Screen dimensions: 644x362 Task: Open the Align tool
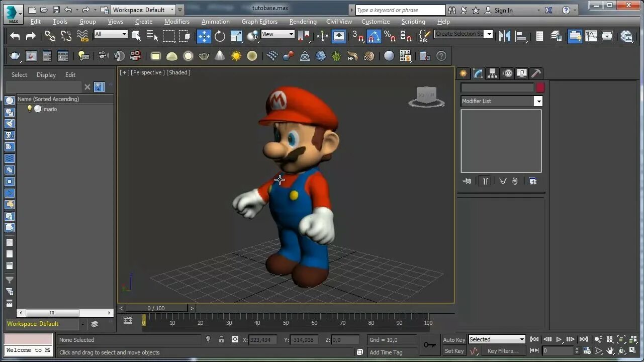pos(521,36)
